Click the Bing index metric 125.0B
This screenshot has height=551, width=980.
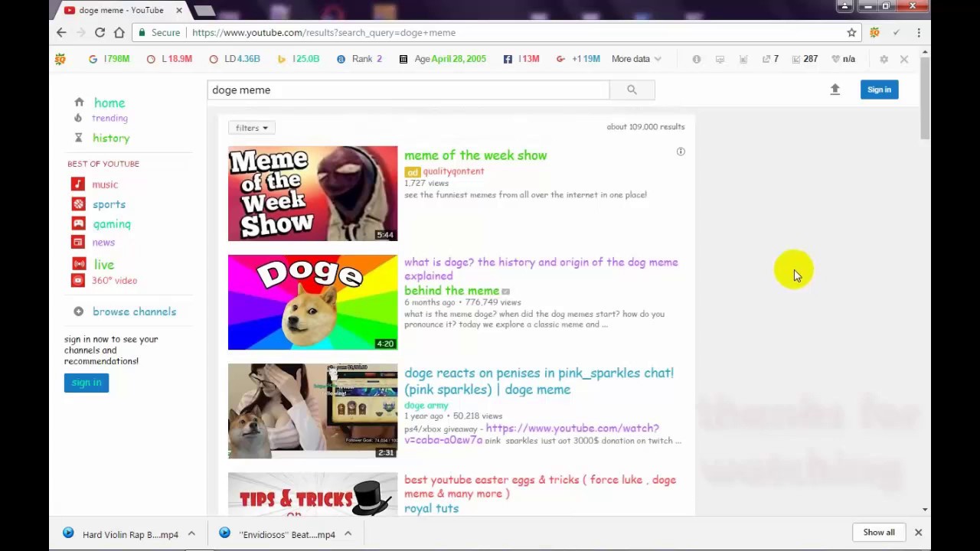click(x=299, y=59)
